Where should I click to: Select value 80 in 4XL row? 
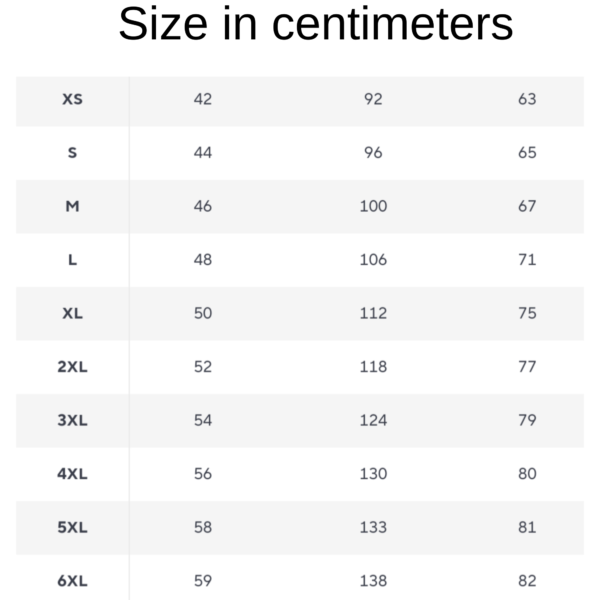[x=527, y=474]
